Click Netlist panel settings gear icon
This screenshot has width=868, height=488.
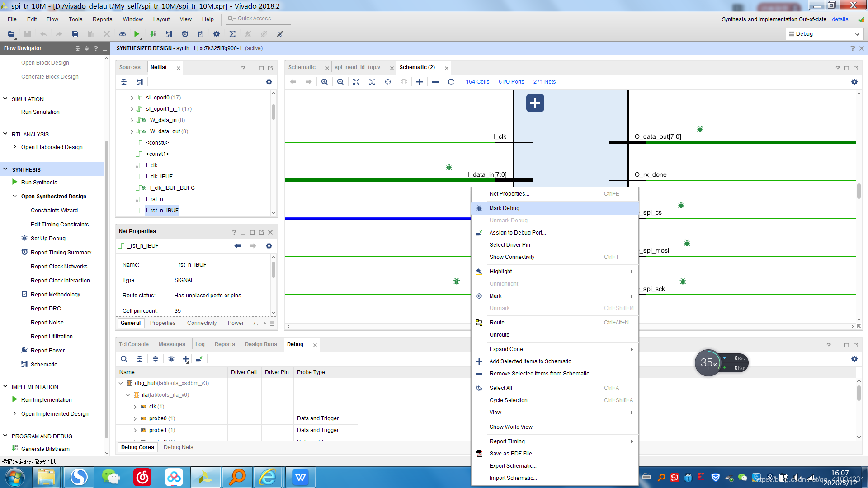pyautogui.click(x=269, y=82)
